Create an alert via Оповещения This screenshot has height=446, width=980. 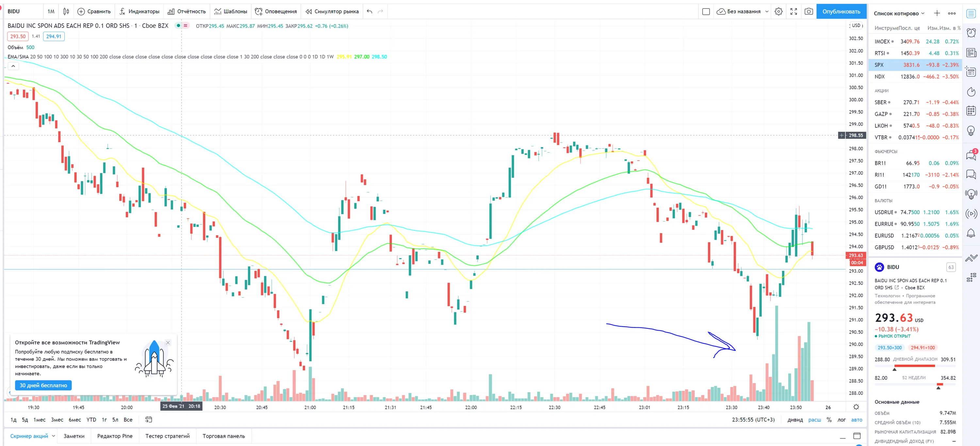click(276, 11)
